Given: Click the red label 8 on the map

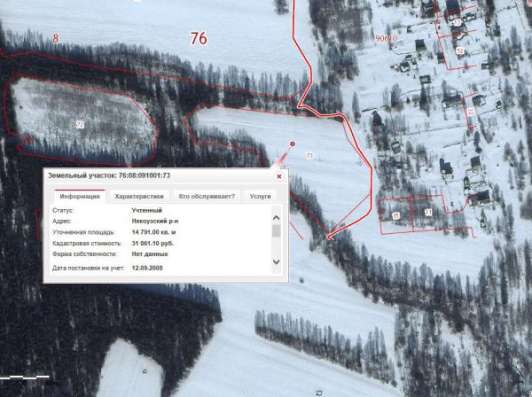Looking at the screenshot, I should point(55,38).
